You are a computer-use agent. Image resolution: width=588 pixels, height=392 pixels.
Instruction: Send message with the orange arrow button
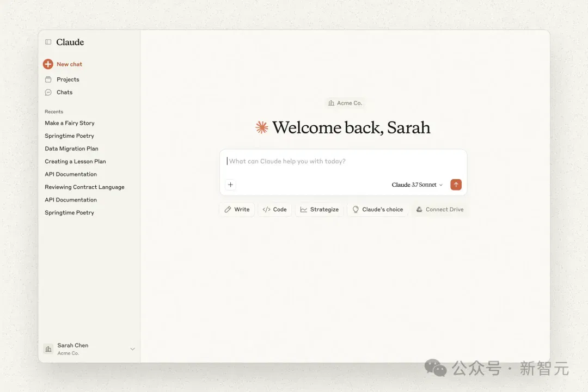click(x=456, y=185)
